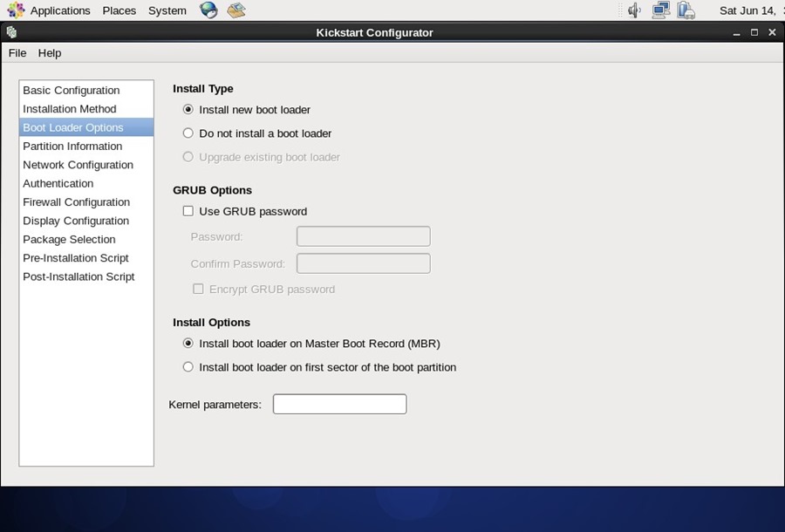The width and height of the screenshot is (785, 532).
Task: Click the power status icon in the tray
Action: click(x=686, y=10)
